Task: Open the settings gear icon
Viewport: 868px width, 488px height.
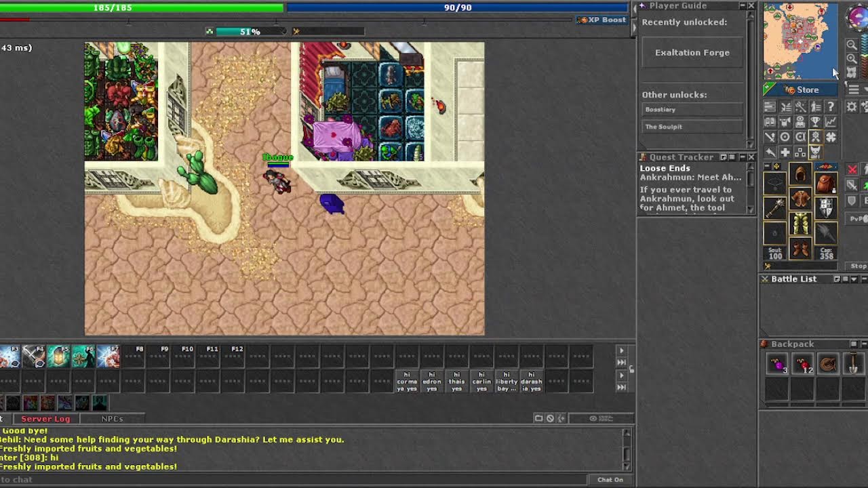Action: coord(852,106)
